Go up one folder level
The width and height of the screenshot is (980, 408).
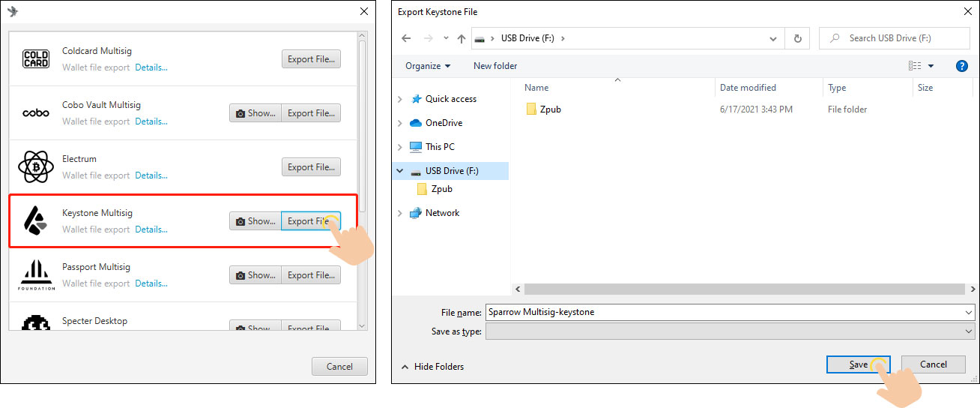click(x=462, y=38)
